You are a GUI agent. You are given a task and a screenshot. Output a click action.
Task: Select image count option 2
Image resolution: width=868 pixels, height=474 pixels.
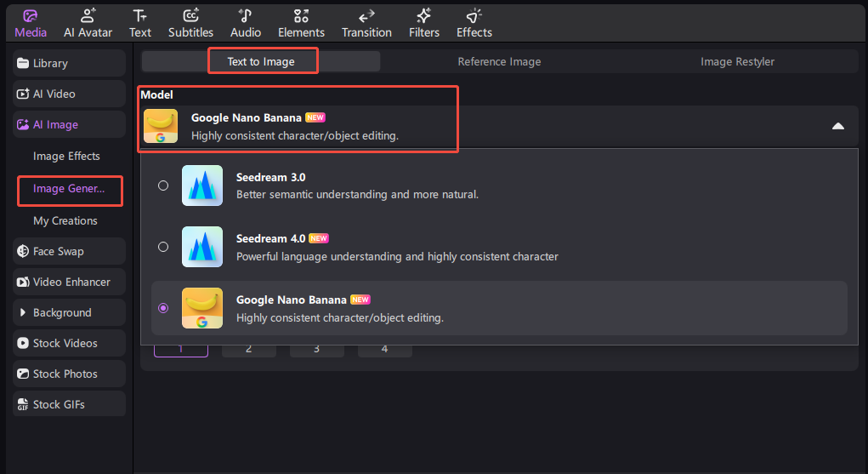coord(248,349)
